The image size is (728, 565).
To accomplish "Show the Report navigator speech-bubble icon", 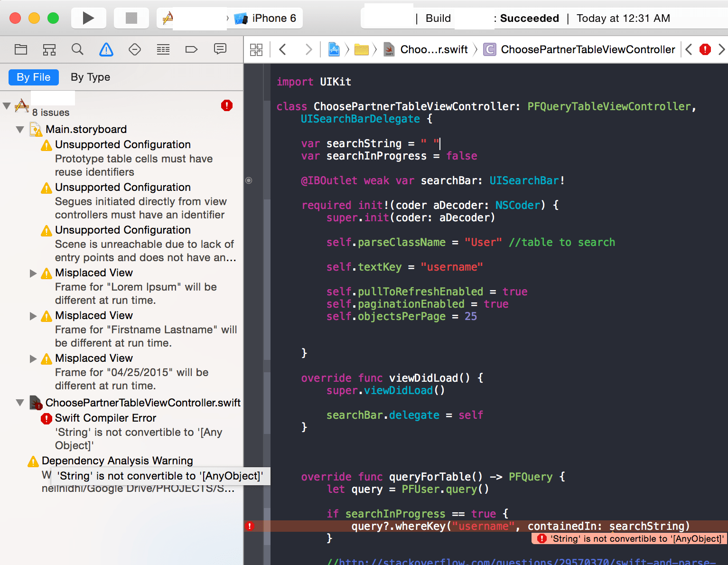I will (x=220, y=49).
